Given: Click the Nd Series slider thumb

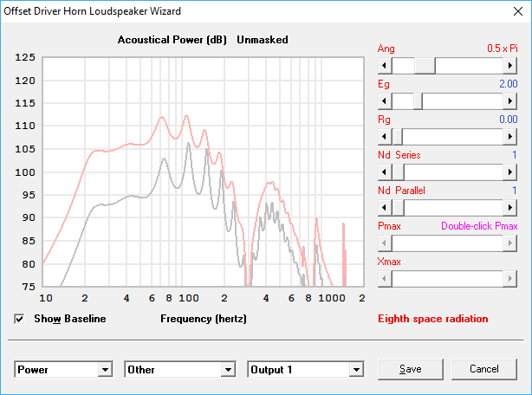Looking at the screenshot, I should tap(398, 172).
